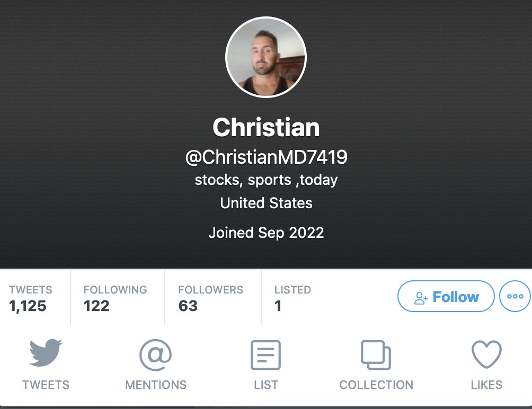Select the TWEETS tab label
The image size is (532, 409).
[46, 385]
